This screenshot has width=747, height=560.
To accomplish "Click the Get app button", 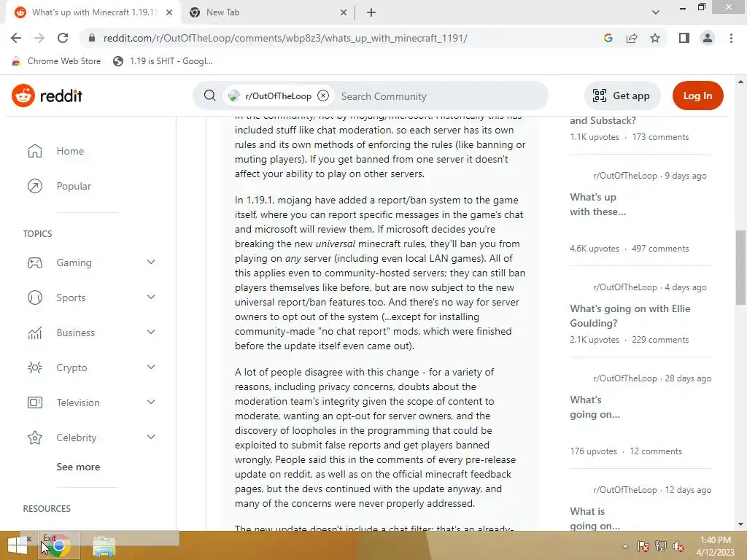I will click(x=622, y=96).
